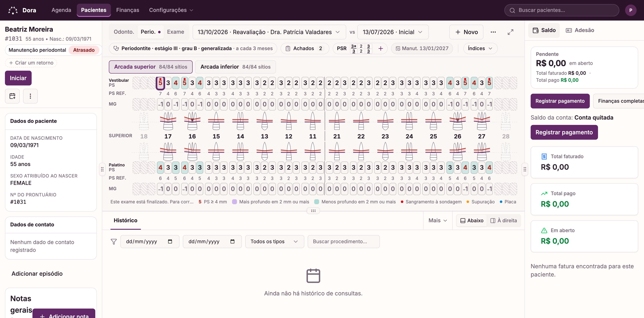The height and width of the screenshot is (318, 644).
Task: Select the highlighted vestibular PS 5 cell
Action: click(x=160, y=83)
